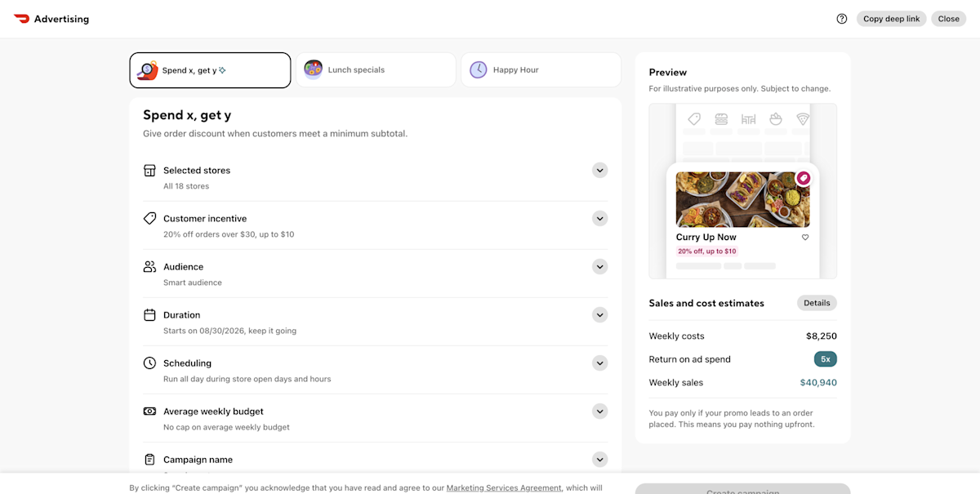Screen dimensions: 980x494
Task: Switch to the Lunch specials tab
Action: point(376,70)
